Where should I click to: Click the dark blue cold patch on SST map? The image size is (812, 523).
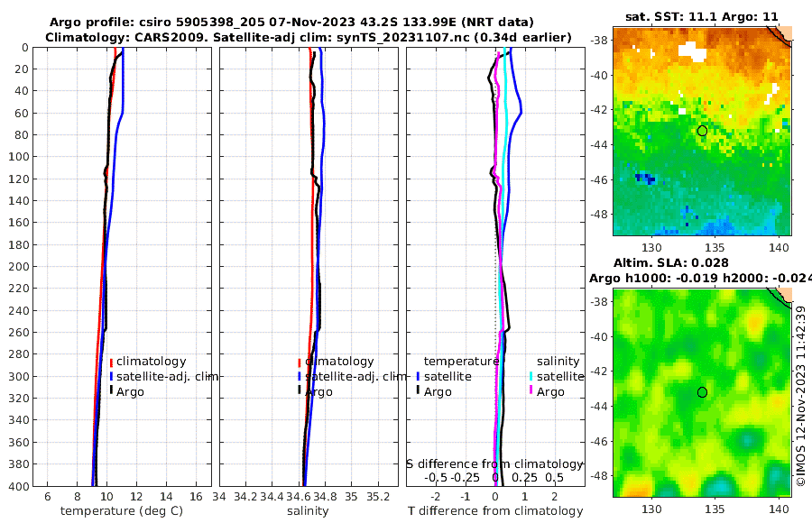pyautogui.click(x=645, y=179)
